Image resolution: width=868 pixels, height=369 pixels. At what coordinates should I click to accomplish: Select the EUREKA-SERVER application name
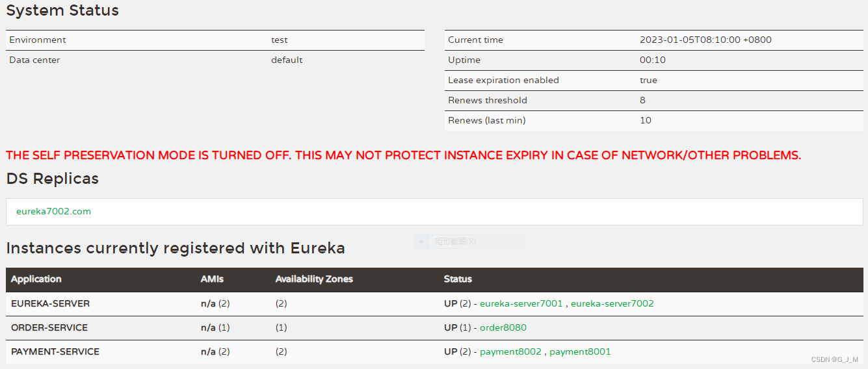tap(51, 303)
